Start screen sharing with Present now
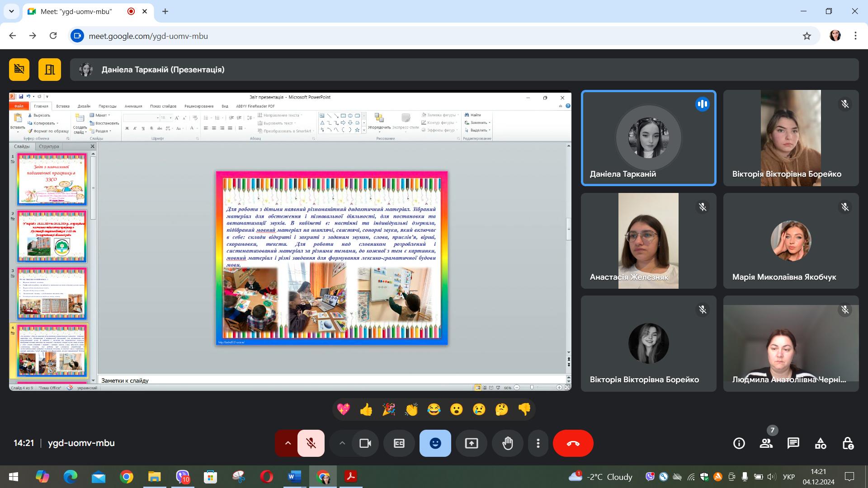 [x=472, y=443]
